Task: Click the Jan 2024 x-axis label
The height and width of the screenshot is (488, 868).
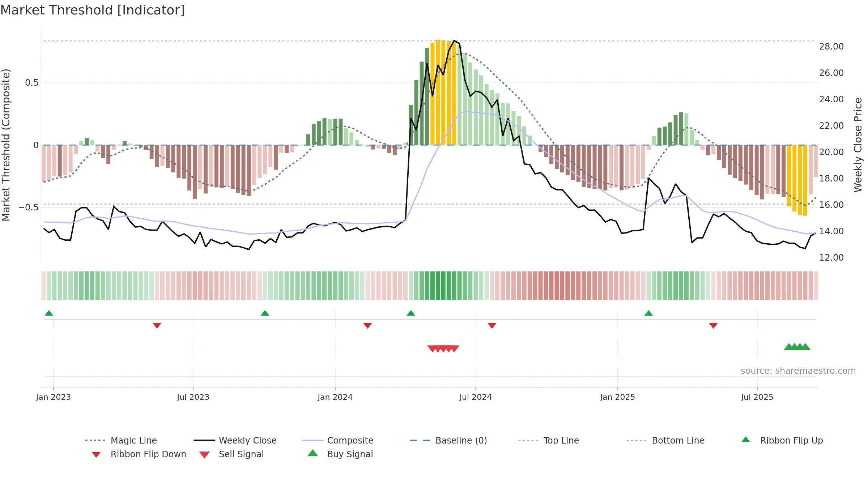Action: tap(335, 397)
